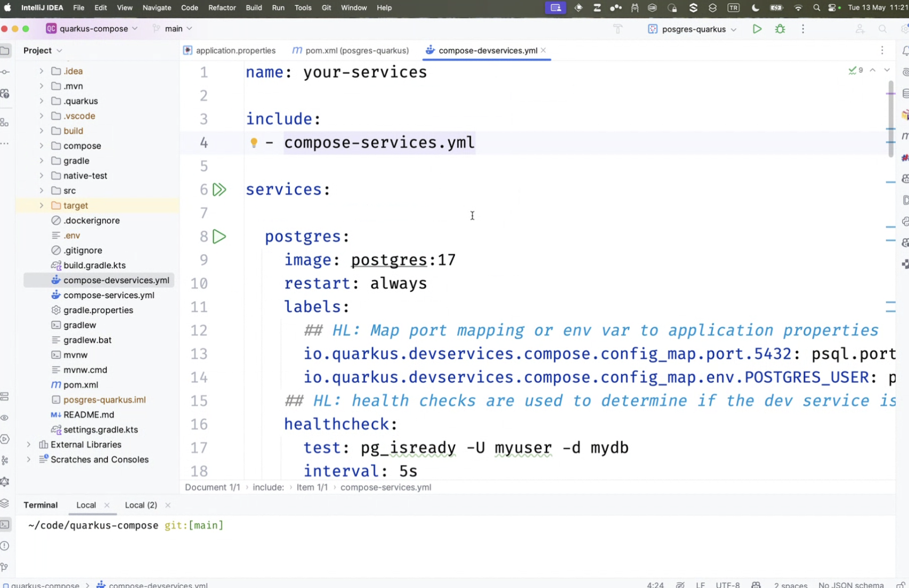Run postgres service gutter icon on line 8

[x=220, y=236]
